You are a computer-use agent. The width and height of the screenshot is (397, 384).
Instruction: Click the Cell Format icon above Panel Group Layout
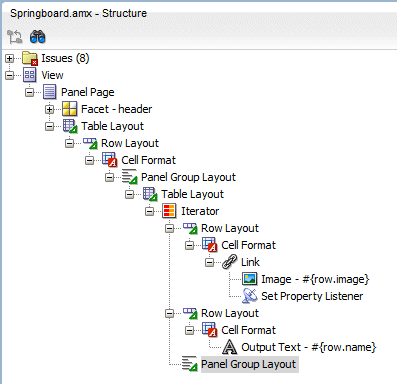tap(110, 160)
